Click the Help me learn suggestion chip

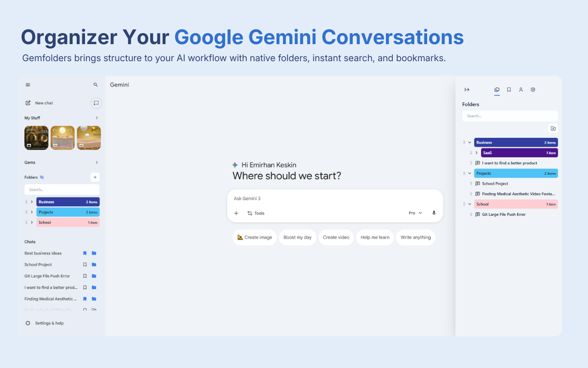tap(375, 237)
